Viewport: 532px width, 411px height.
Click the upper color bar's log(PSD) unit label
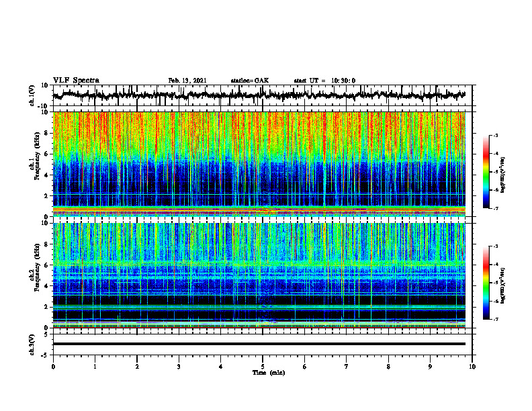[503, 175]
